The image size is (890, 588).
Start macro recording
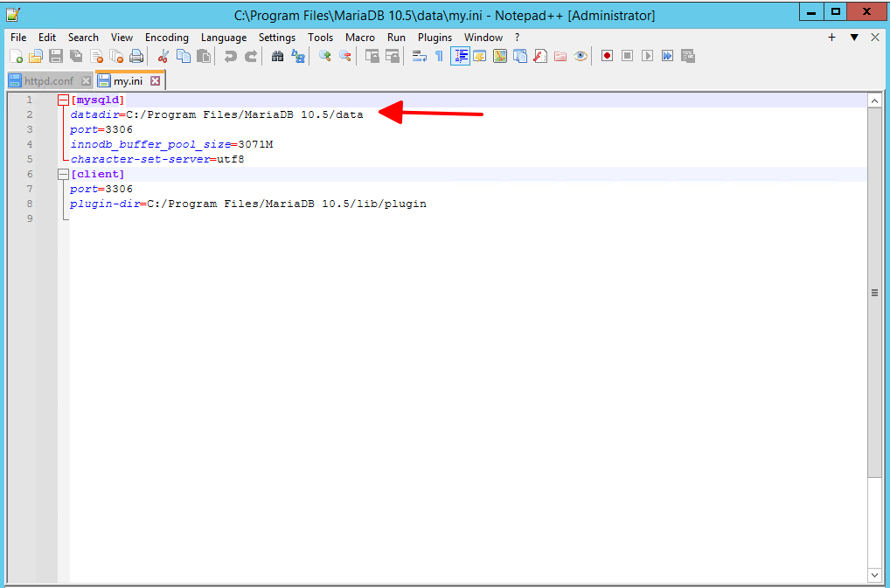pos(608,56)
